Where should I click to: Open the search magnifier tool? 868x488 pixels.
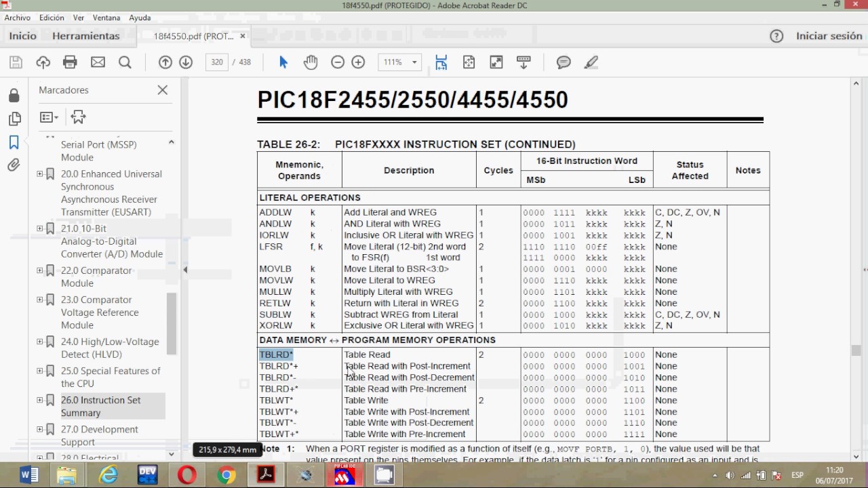[125, 62]
